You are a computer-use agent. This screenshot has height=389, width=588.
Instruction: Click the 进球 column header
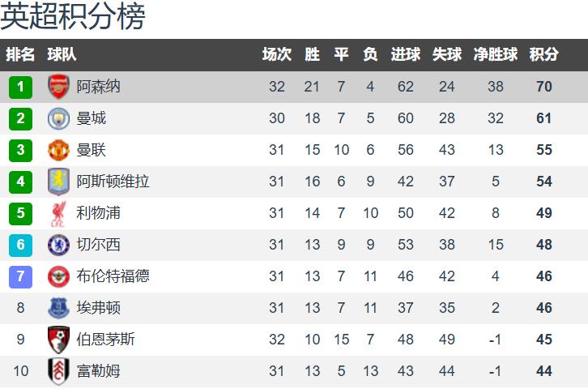coord(405,55)
